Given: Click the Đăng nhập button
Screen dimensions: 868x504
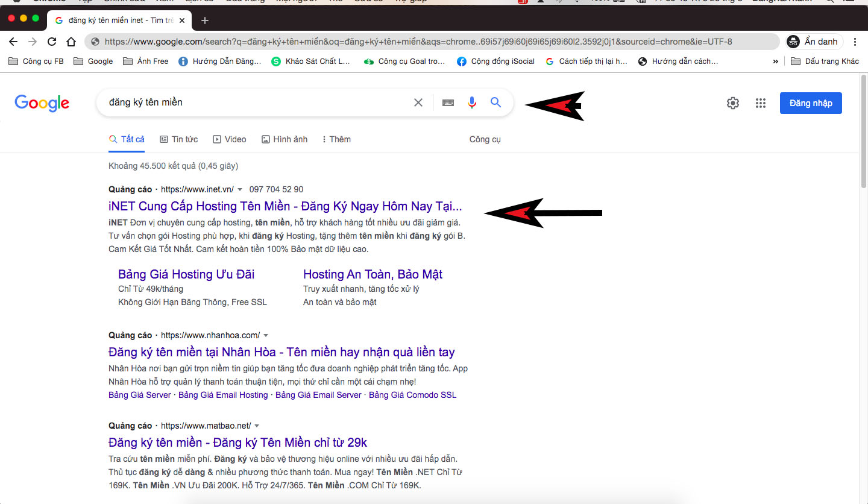Looking at the screenshot, I should coord(811,103).
